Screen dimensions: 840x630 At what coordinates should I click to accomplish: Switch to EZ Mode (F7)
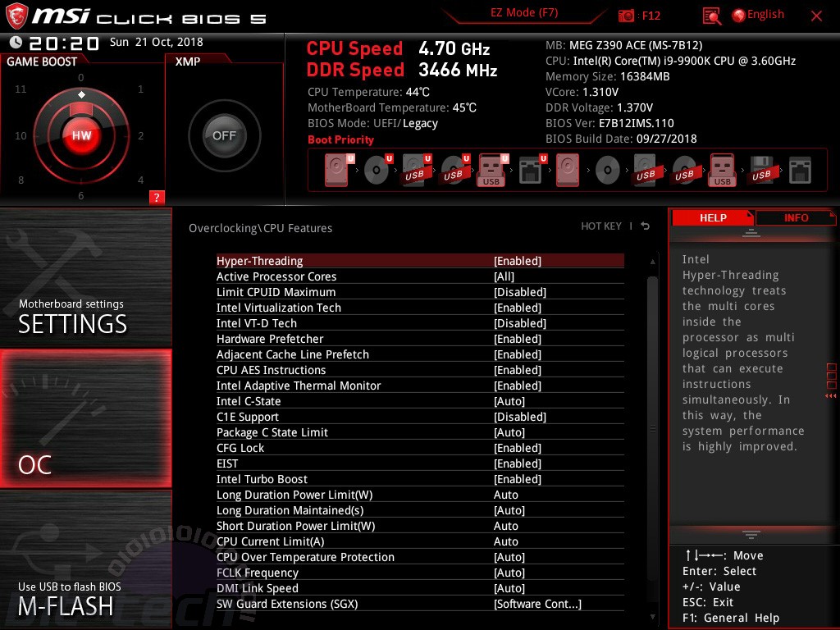point(524,13)
